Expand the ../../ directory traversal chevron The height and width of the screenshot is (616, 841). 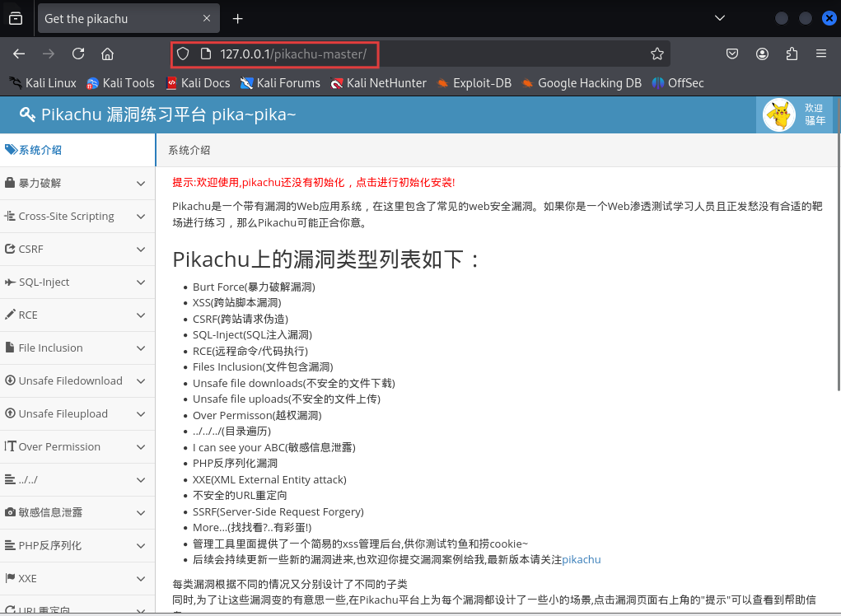coord(141,480)
